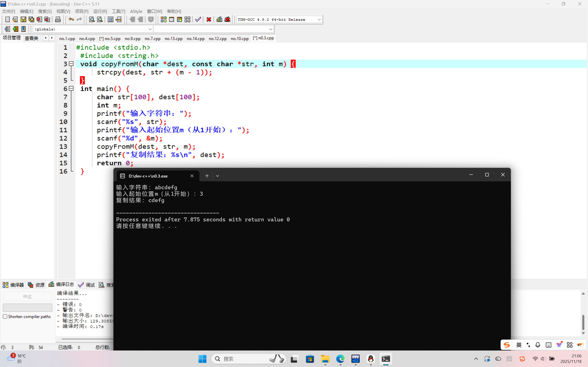Open the TDM-GCC compiler selection dropdown
Image resolution: width=588 pixels, height=367 pixels.
(319, 19)
